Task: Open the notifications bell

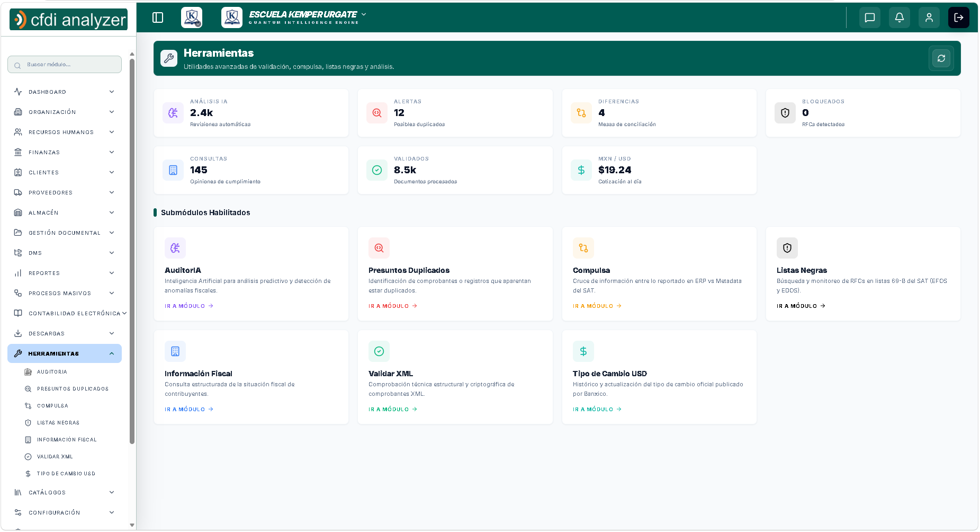Action: [x=899, y=17]
